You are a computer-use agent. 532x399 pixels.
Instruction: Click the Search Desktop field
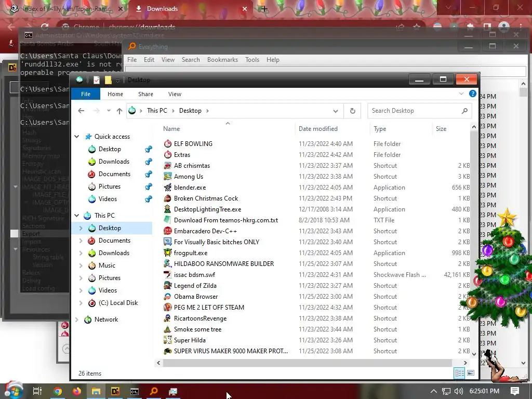[x=419, y=111]
